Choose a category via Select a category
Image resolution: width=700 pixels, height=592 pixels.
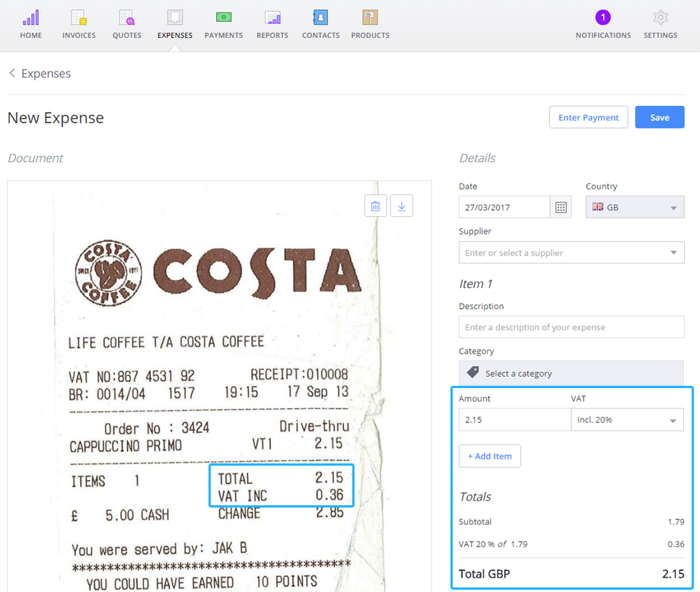[571, 374]
